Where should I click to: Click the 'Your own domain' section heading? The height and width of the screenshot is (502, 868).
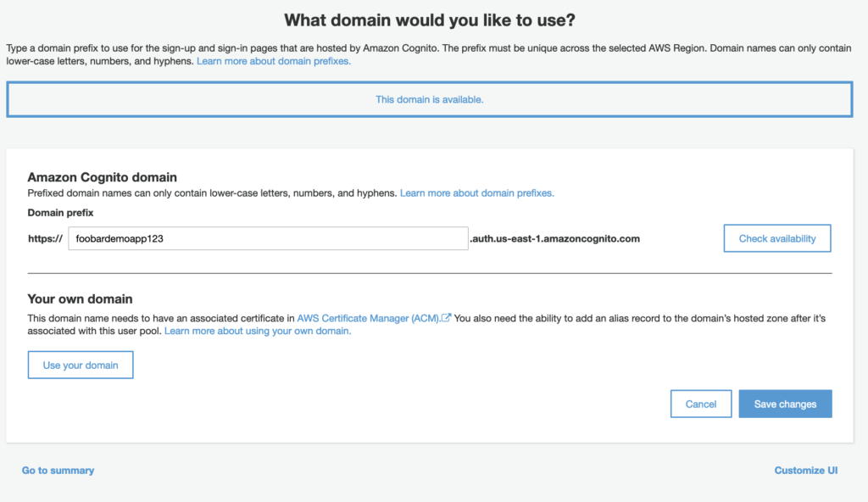click(80, 299)
